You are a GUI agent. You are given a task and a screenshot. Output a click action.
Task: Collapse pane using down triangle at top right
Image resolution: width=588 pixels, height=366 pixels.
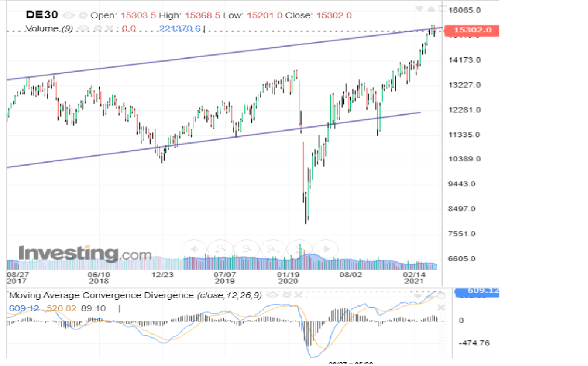(419, 9)
